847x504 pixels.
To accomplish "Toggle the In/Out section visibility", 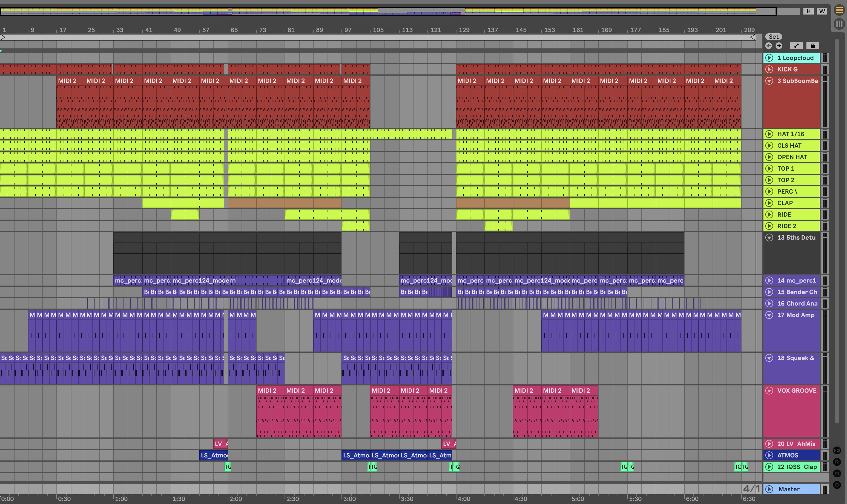I will click(x=837, y=450).
